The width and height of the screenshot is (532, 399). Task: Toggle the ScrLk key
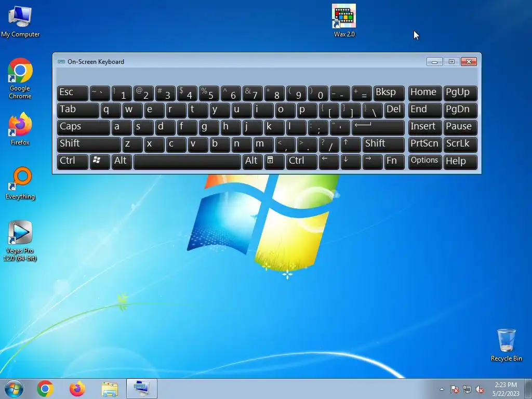pyautogui.click(x=460, y=145)
